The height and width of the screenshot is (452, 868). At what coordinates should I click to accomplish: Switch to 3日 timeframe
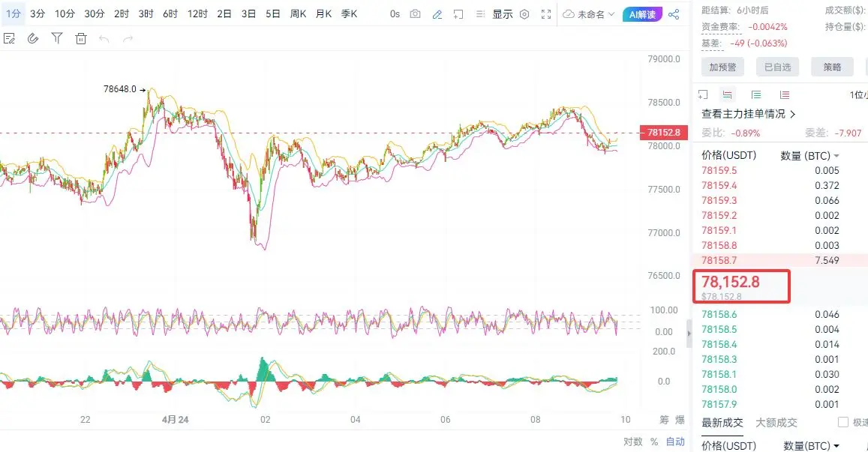pos(248,13)
